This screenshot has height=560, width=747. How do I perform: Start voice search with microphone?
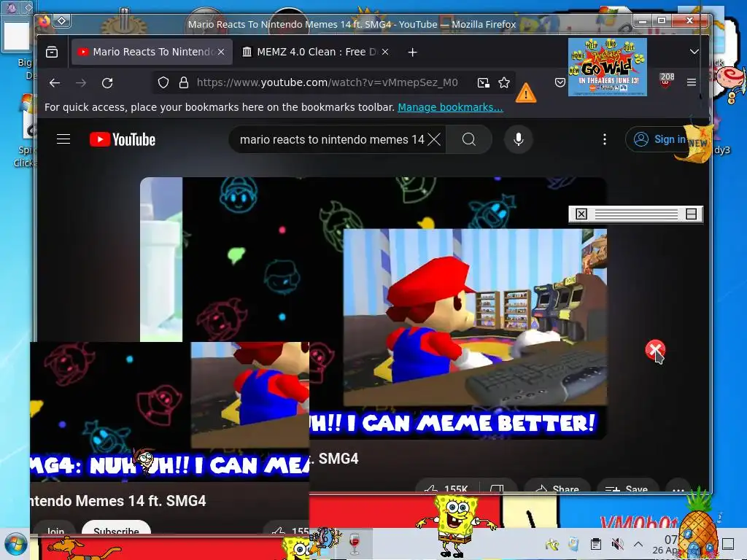[x=519, y=139]
